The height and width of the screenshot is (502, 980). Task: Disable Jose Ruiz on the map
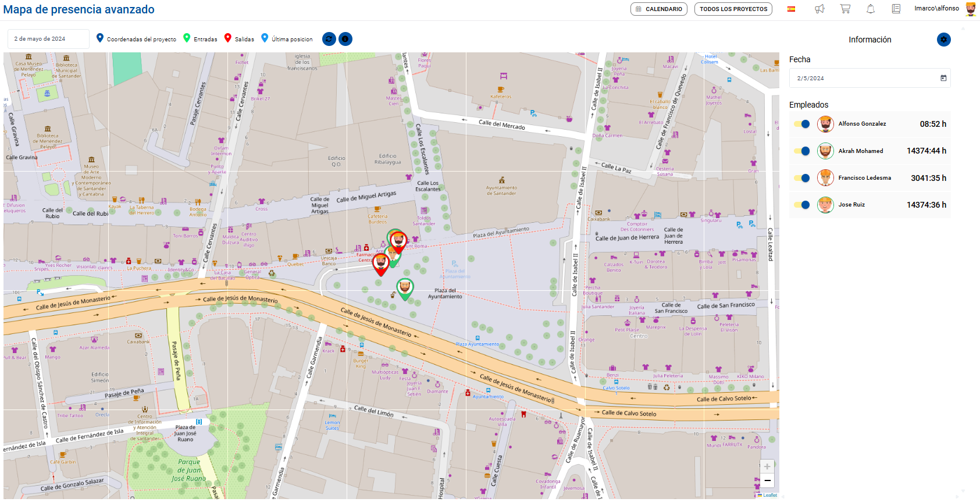[801, 205]
